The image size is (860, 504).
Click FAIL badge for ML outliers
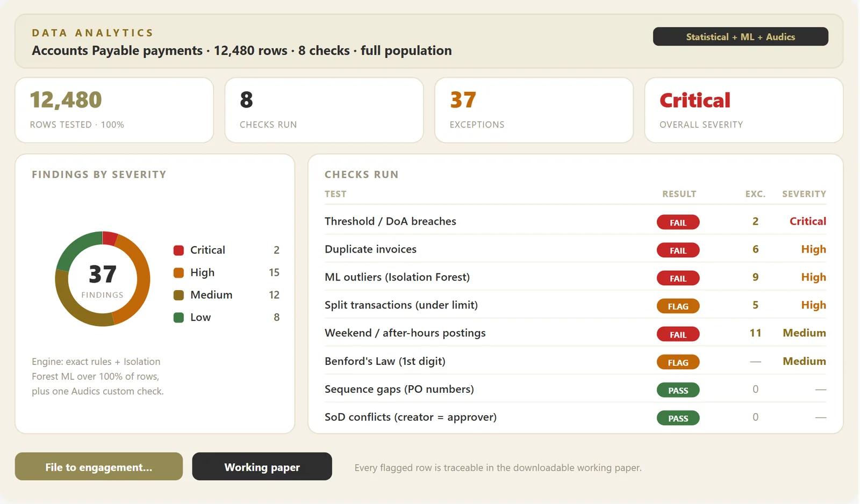click(678, 278)
